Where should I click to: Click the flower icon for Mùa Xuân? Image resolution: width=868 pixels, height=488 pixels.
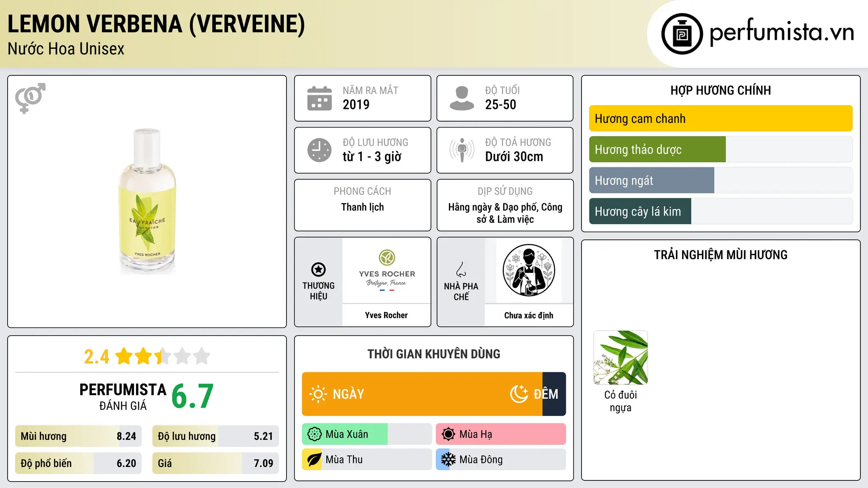click(x=314, y=434)
